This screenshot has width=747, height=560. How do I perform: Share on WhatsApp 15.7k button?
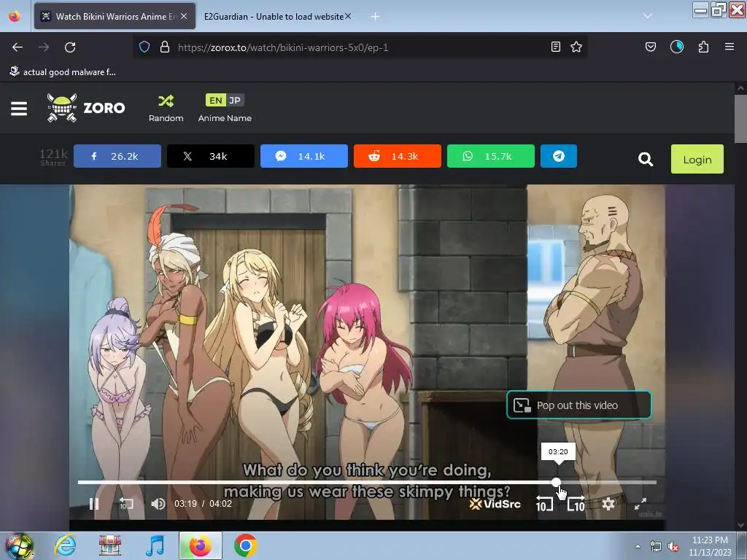[491, 156]
